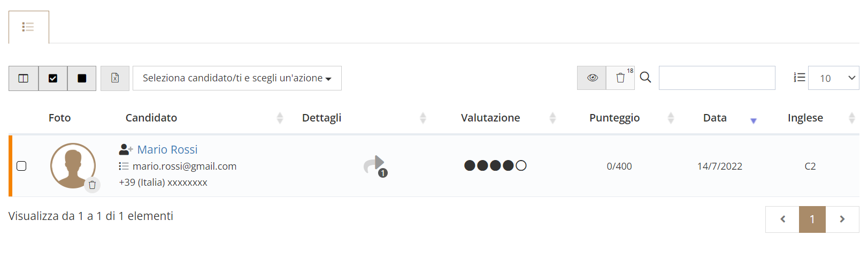
Task: Toggle the column layout icon button
Action: 24,78
